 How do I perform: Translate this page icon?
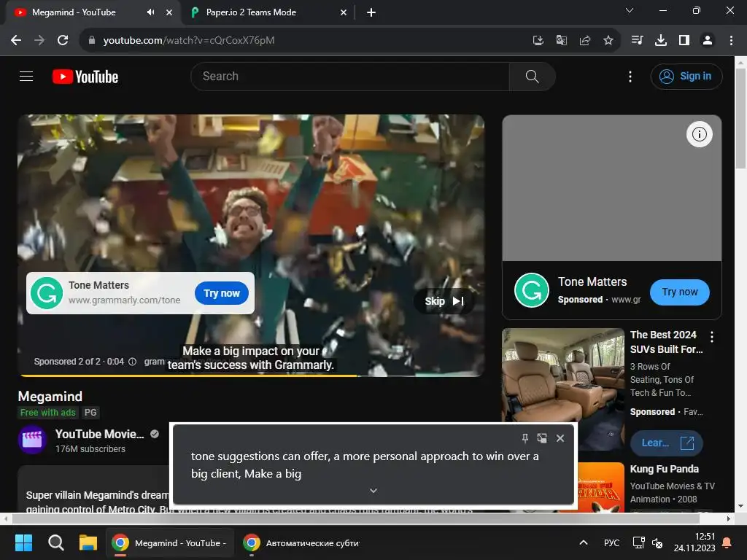pos(561,41)
